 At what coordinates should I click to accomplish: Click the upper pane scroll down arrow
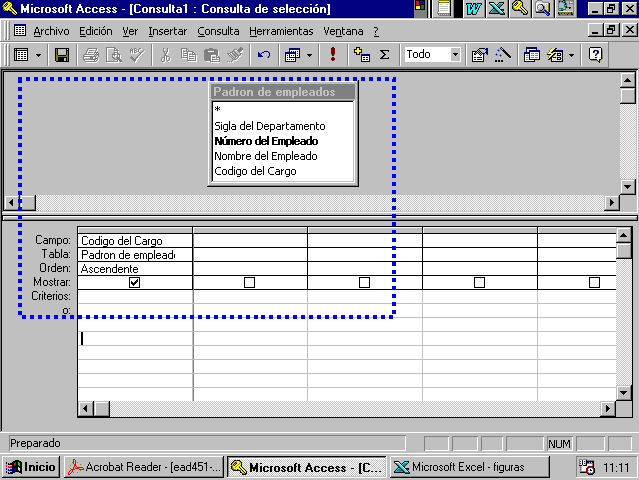pos(628,187)
